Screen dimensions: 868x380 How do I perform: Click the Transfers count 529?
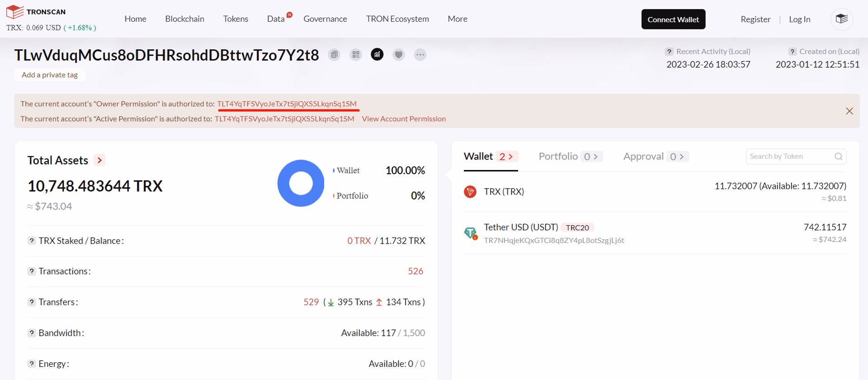[311, 302]
